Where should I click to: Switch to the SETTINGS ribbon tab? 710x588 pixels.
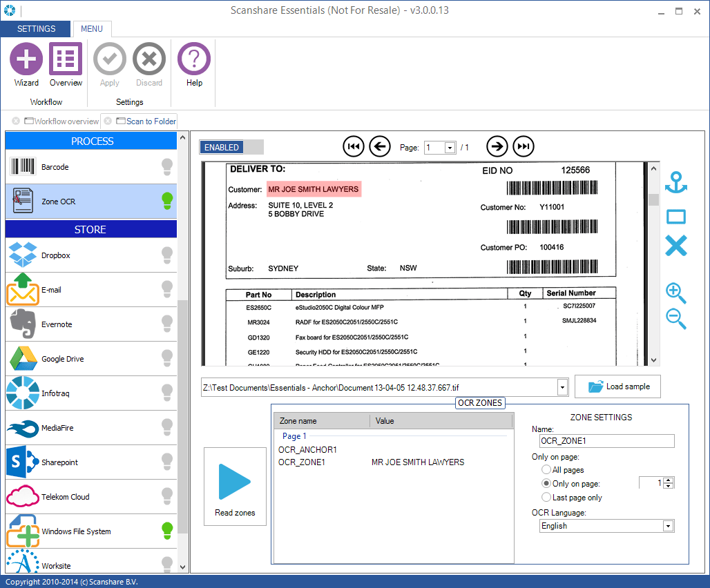click(x=36, y=28)
